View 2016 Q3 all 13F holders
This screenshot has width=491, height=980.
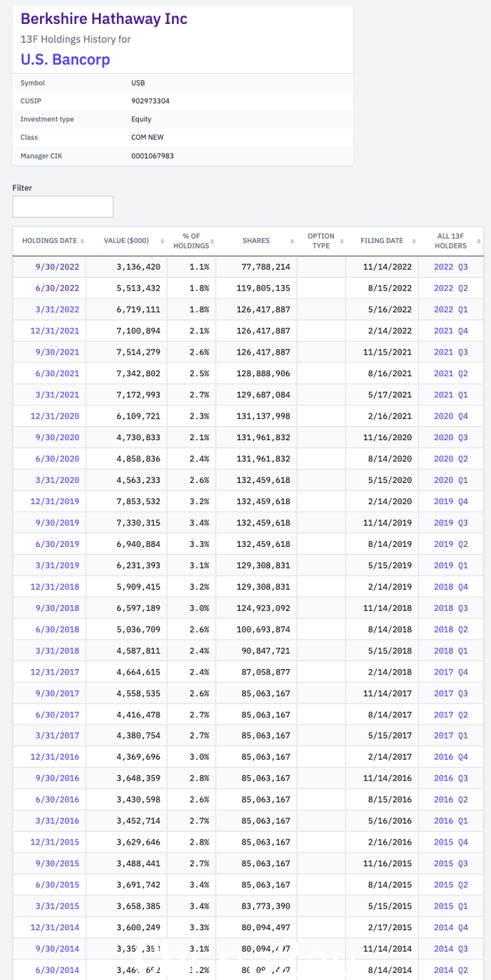point(450,778)
